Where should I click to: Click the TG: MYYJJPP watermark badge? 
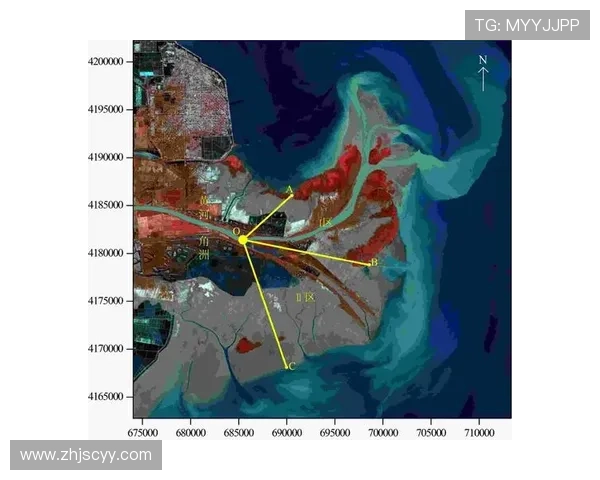tap(527, 24)
